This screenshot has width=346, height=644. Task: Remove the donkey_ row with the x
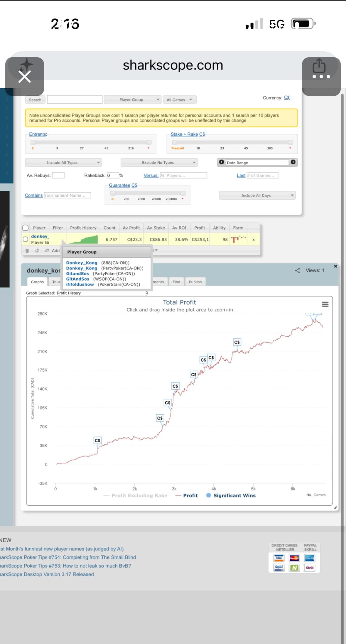254,240
